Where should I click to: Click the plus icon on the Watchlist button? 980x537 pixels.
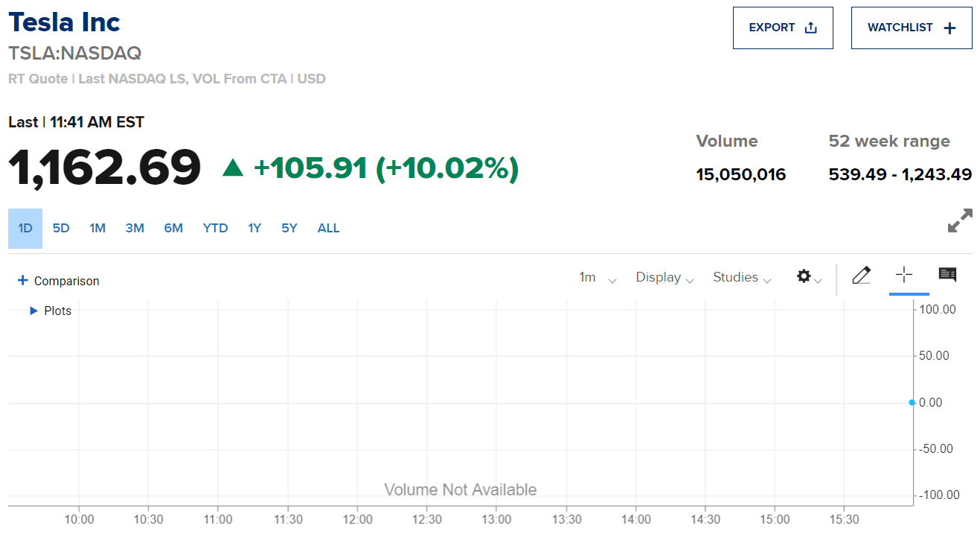949,28
